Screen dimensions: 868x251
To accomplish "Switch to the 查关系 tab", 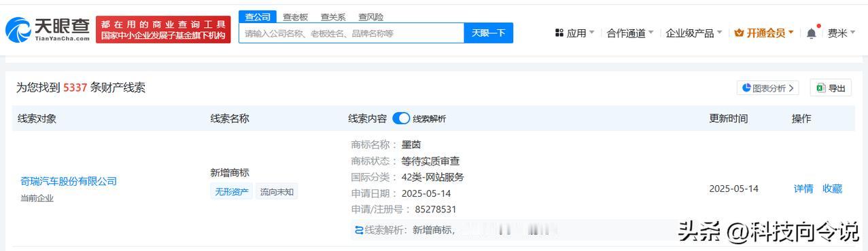I will [x=333, y=17].
